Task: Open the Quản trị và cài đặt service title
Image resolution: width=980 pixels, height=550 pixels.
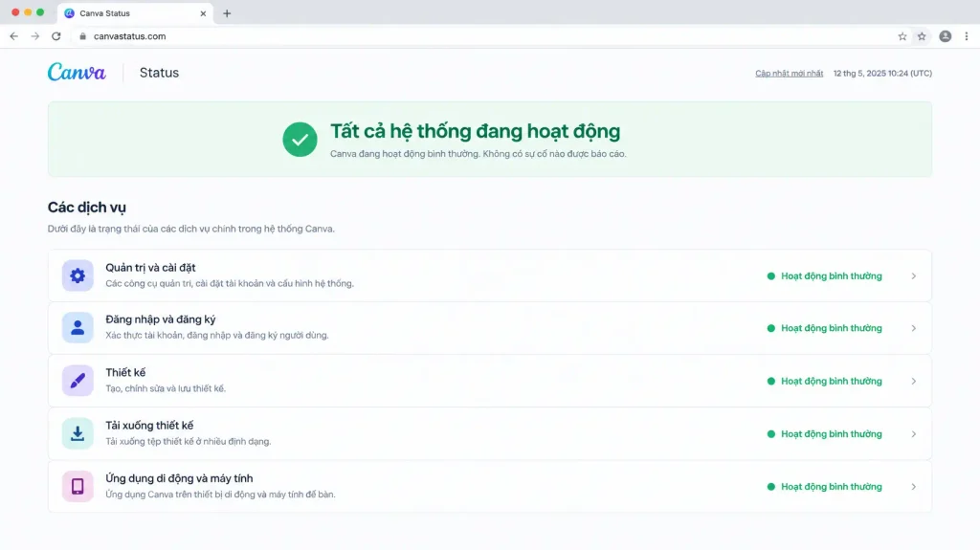Action: pyautogui.click(x=150, y=268)
